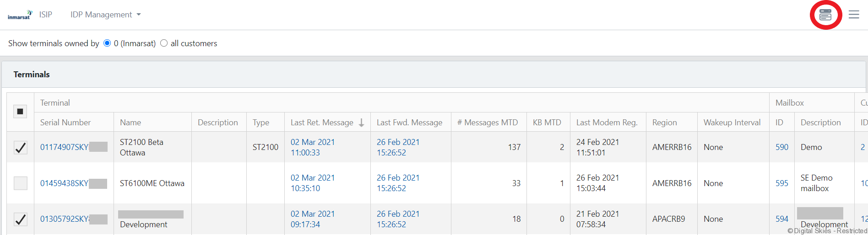Select the 0 (Inmarsat) radio button
The height and width of the screenshot is (235, 868).
pyautogui.click(x=107, y=43)
